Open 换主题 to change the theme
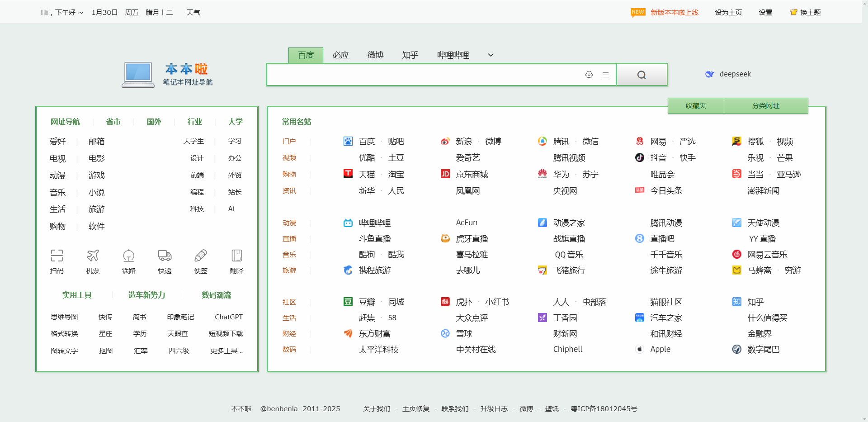The image size is (868, 422). [810, 12]
